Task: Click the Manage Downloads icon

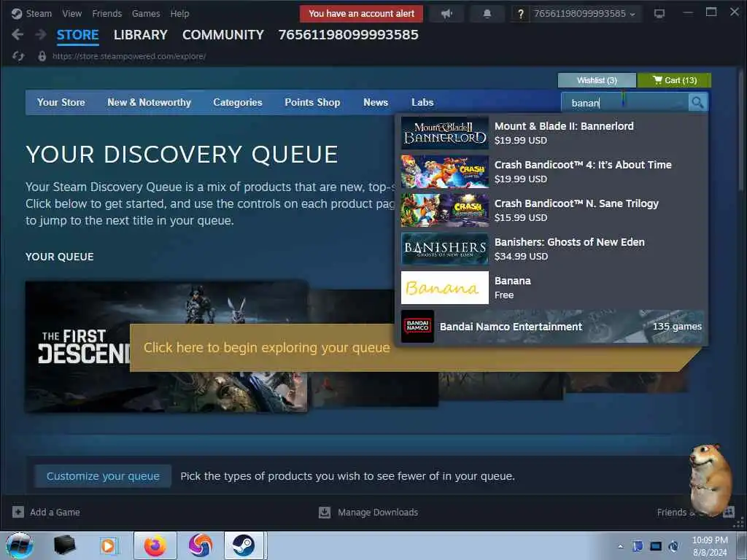Action: pyautogui.click(x=325, y=512)
